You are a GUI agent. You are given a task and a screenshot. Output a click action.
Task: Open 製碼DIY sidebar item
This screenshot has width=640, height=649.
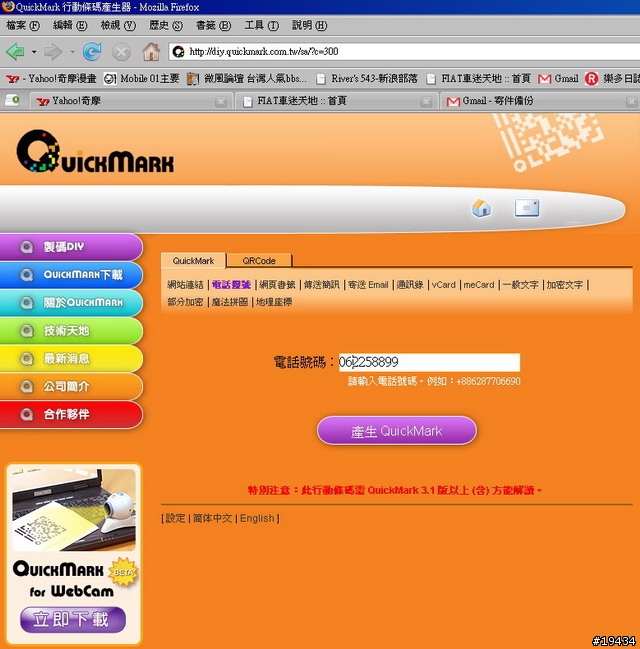71,247
